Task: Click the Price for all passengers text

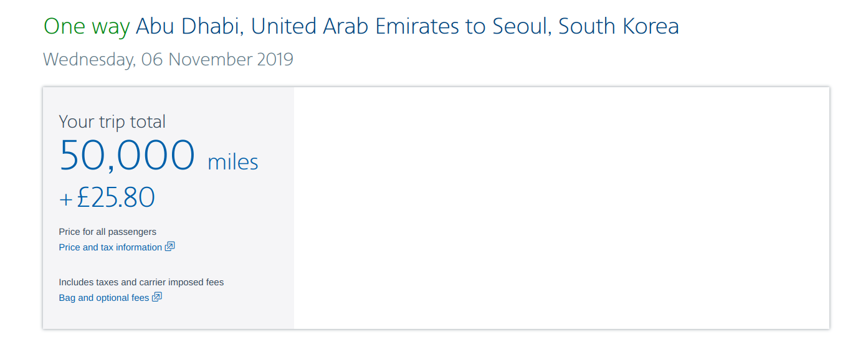Action: [107, 232]
